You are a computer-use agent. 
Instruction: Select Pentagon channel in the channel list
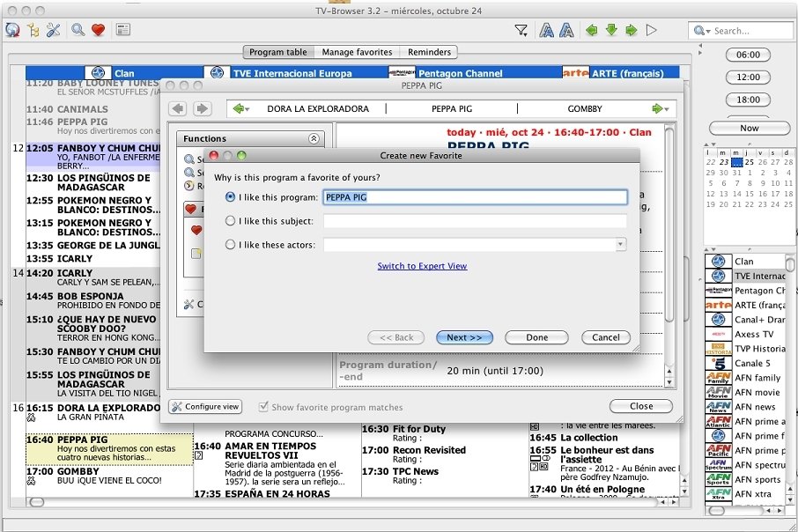[745, 291]
